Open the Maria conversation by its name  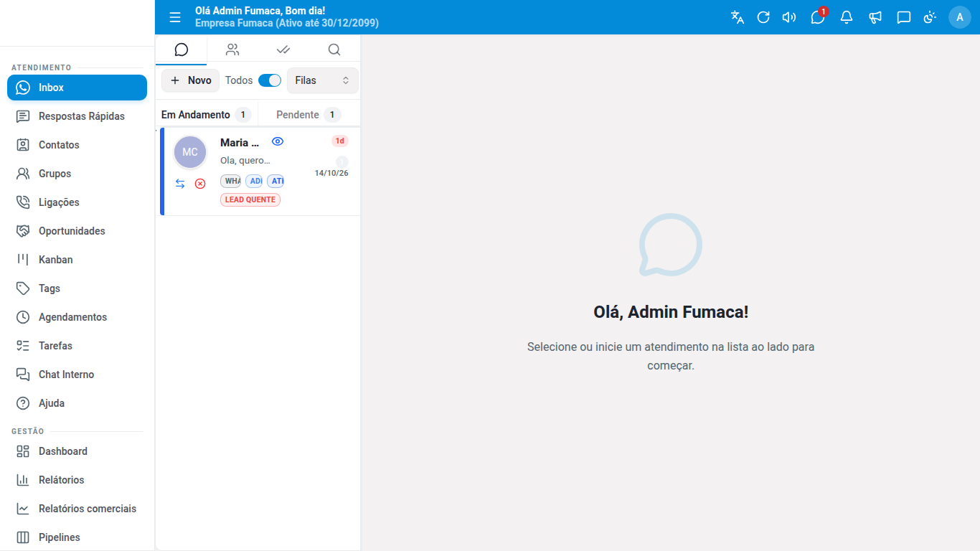240,143
